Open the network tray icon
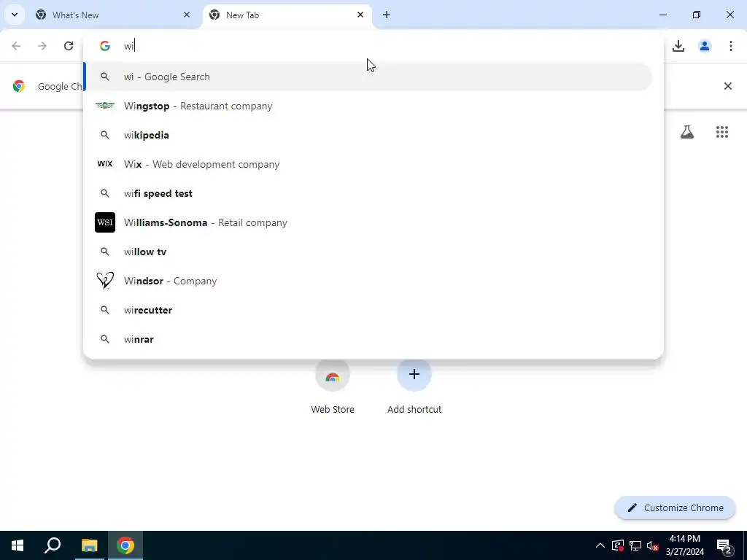The width and height of the screenshot is (747, 560). 635,545
